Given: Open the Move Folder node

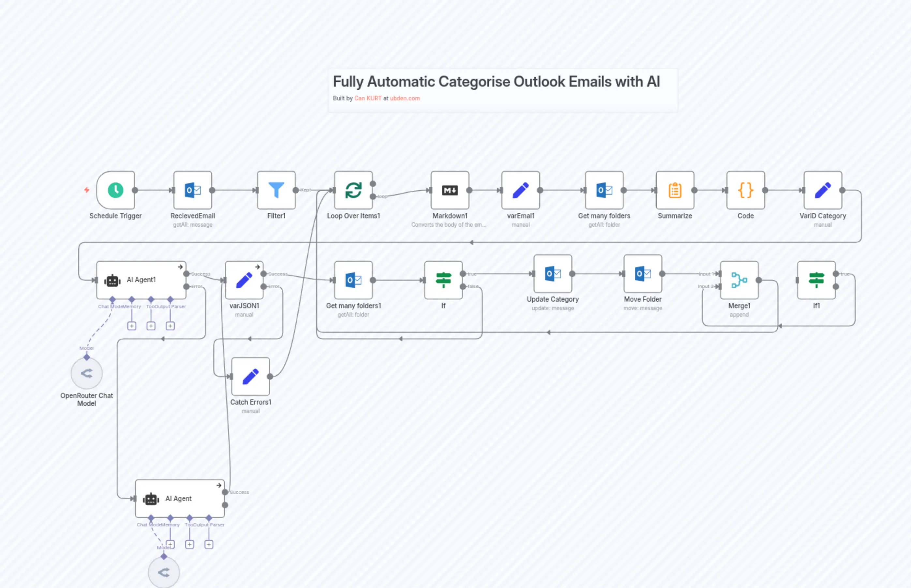Looking at the screenshot, I should [x=642, y=273].
